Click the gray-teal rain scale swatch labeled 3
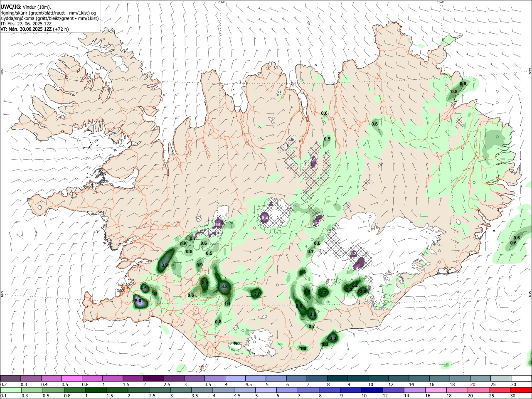The height and width of the screenshot is (399, 532). [180, 390]
